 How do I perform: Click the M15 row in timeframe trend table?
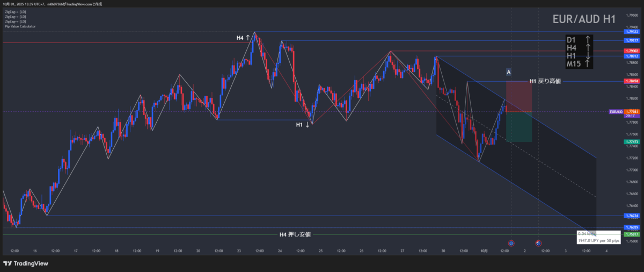pyautogui.click(x=579, y=64)
